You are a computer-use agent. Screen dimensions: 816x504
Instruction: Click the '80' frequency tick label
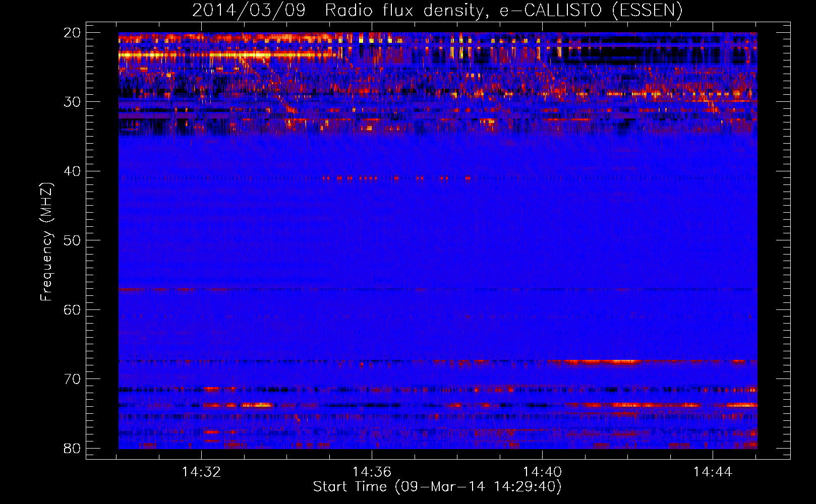[72, 448]
